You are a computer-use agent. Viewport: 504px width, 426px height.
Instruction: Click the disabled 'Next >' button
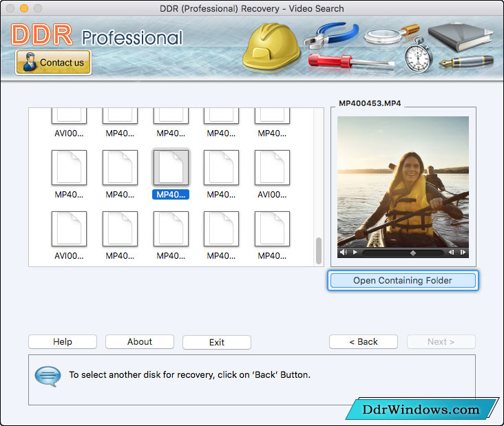(x=441, y=342)
